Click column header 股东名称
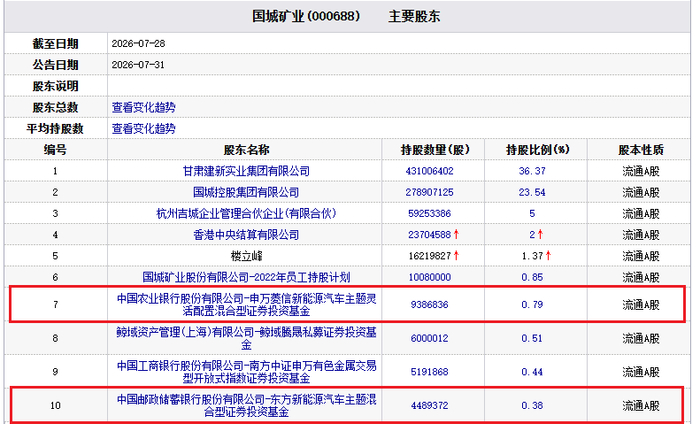Image resolution: width=700 pixels, height=424 pixels. click(x=246, y=150)
